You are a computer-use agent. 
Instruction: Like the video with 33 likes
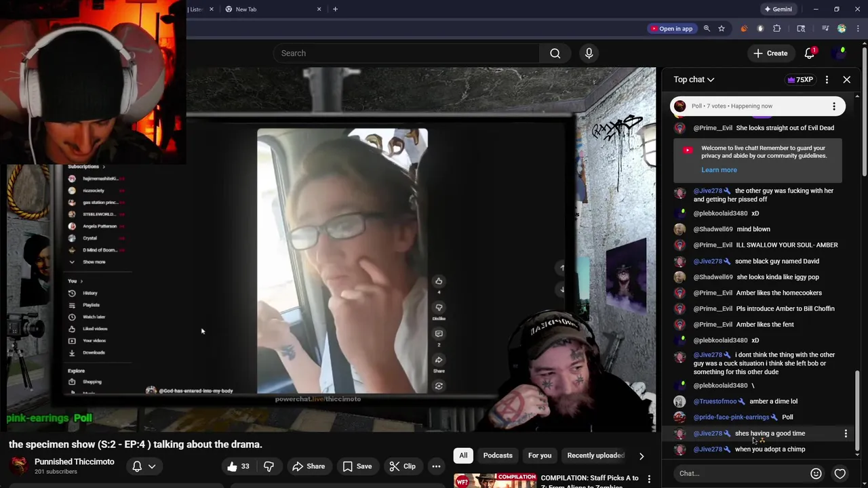pos(238,466)
